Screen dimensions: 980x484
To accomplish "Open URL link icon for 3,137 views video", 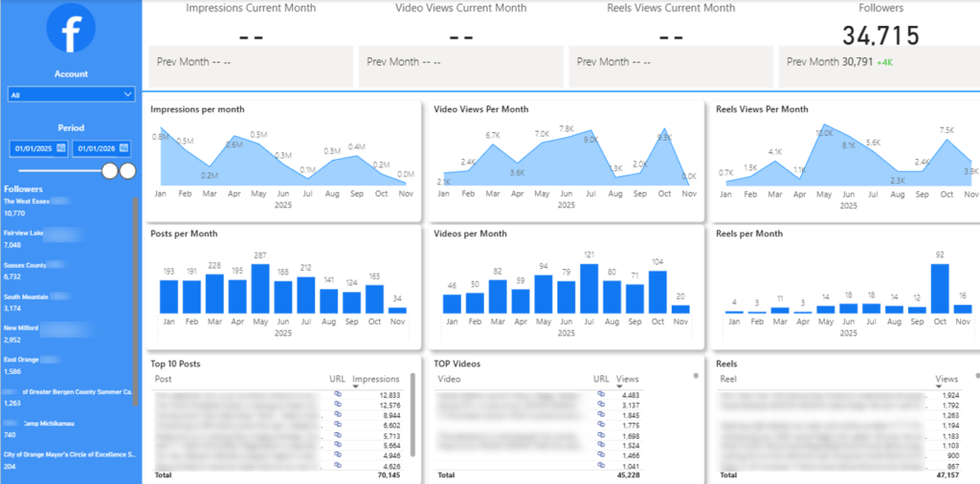I will [x=601, y=404].
